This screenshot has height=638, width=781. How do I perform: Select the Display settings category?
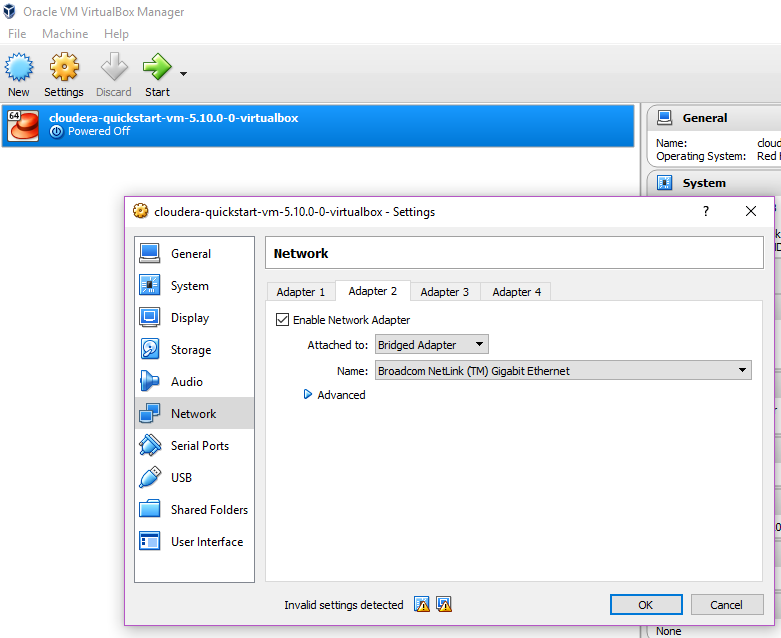click(x=189, y=318)
